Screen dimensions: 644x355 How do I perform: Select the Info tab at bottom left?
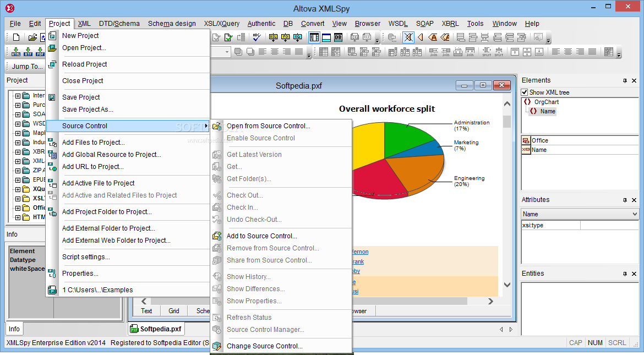click(14, 329)
